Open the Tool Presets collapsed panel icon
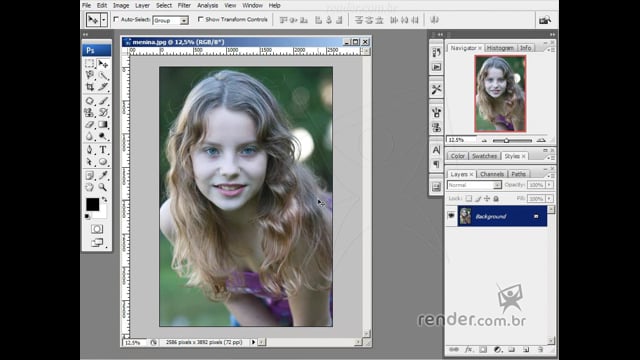This screenshot has width=640, height=360. (436, 89)
